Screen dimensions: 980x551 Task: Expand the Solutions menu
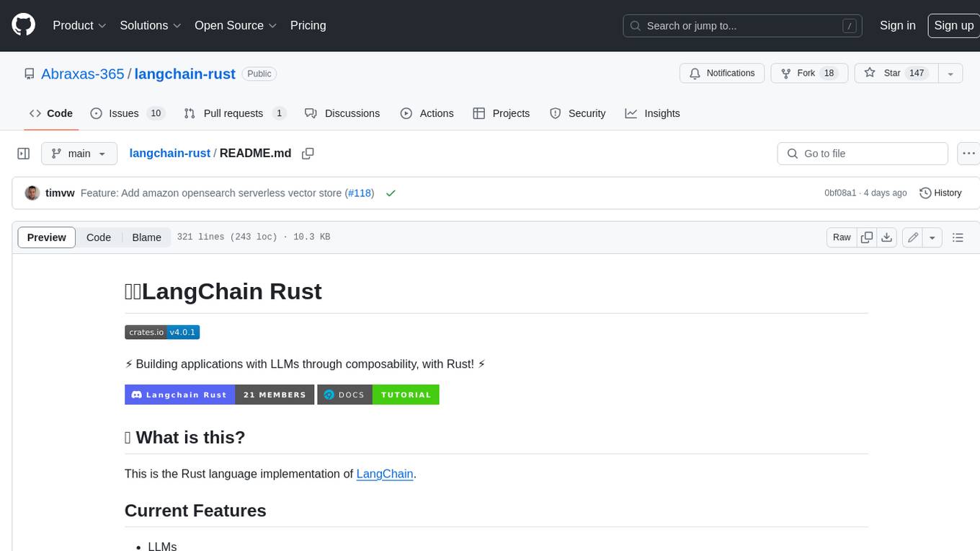pyautogui.click(x=151, y=25)
